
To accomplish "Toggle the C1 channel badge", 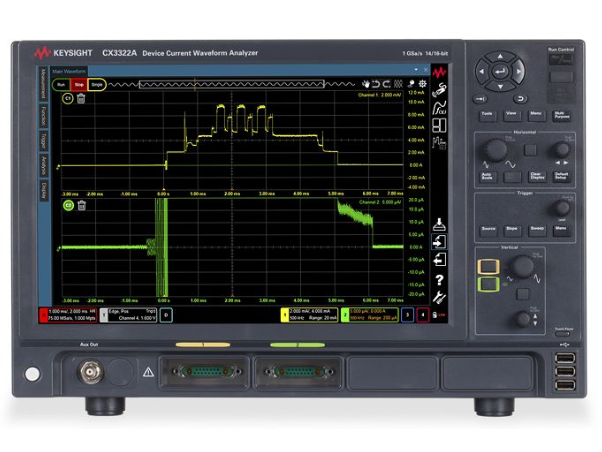I will (x=68, y=100).
